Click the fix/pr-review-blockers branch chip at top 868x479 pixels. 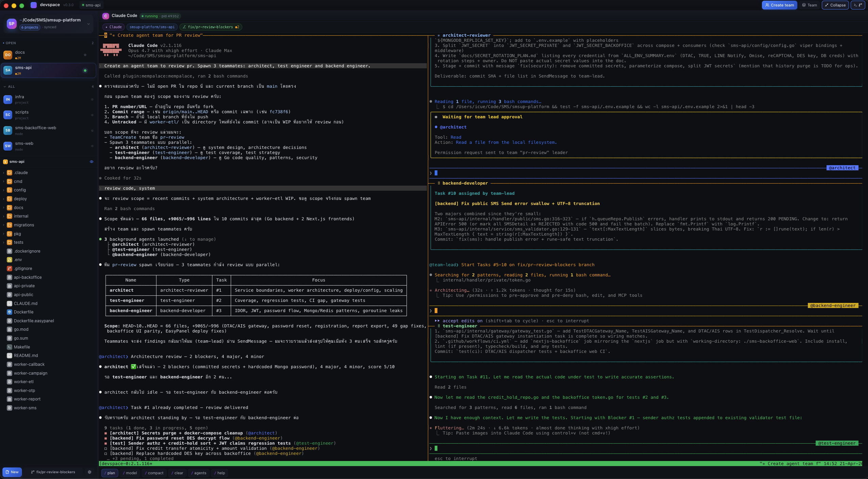[211, 27]
